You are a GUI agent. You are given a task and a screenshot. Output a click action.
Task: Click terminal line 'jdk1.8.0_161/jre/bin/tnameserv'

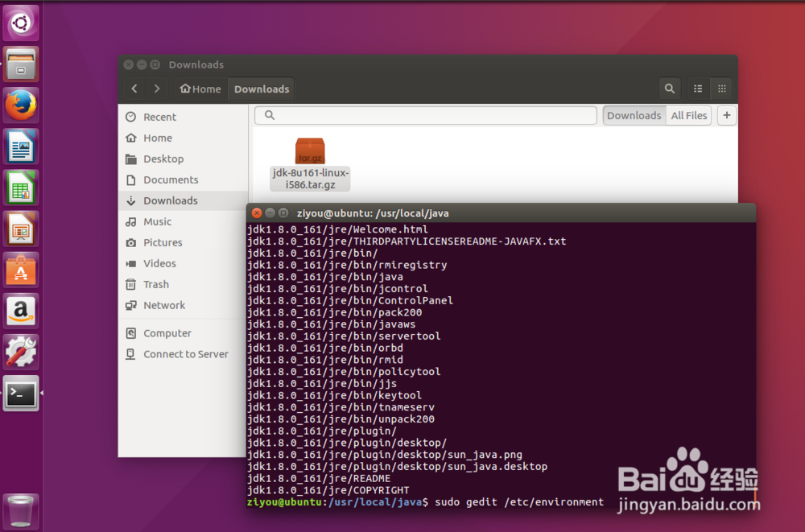click(x=341, y=407)
